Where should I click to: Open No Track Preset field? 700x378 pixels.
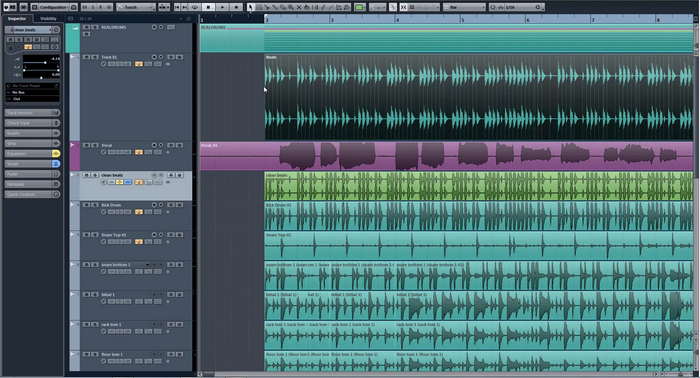coord(32,86)
